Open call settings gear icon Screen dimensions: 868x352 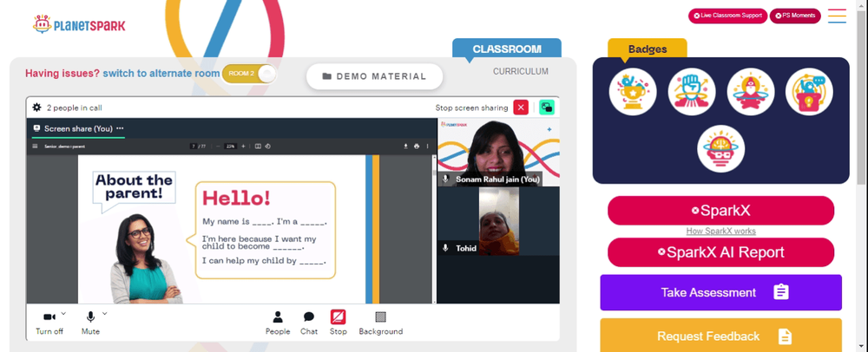tap(37, 108)
